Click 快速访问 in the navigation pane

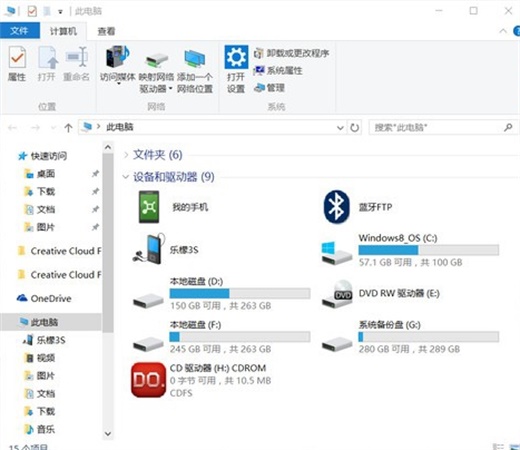click(x=49, y=156)
